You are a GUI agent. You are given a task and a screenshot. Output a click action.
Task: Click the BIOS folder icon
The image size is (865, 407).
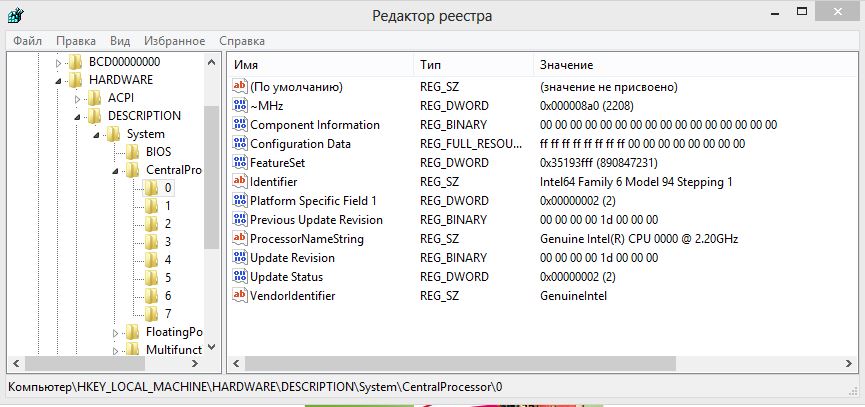[x=133, y=152]
